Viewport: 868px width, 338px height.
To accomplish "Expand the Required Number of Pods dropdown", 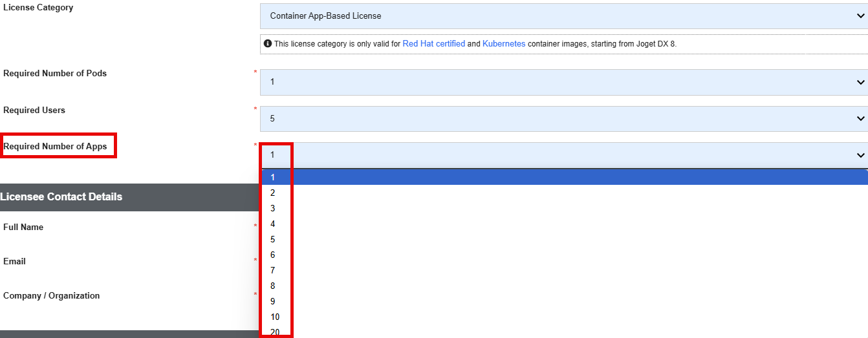I will tap(564, 82).
